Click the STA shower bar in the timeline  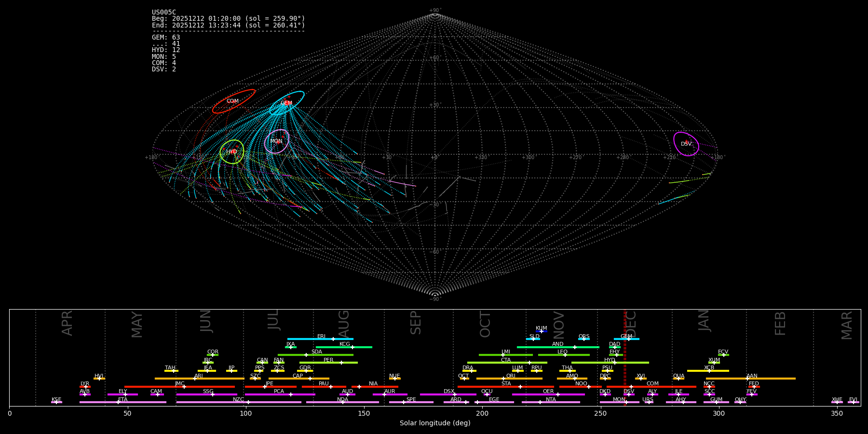coord(506,386)
